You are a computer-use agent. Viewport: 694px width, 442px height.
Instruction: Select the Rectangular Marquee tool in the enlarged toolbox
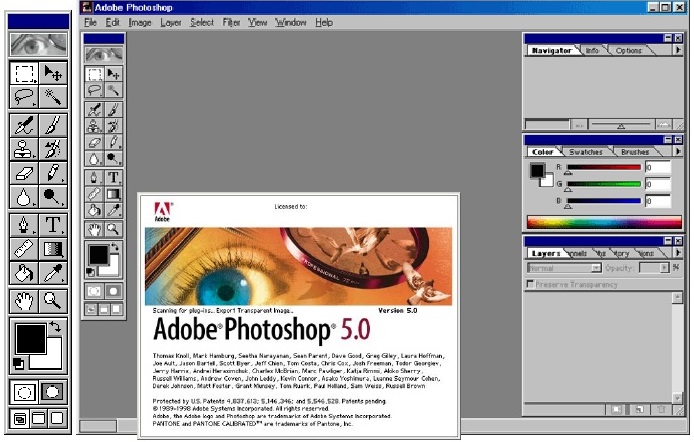click(x=24, y=73)
